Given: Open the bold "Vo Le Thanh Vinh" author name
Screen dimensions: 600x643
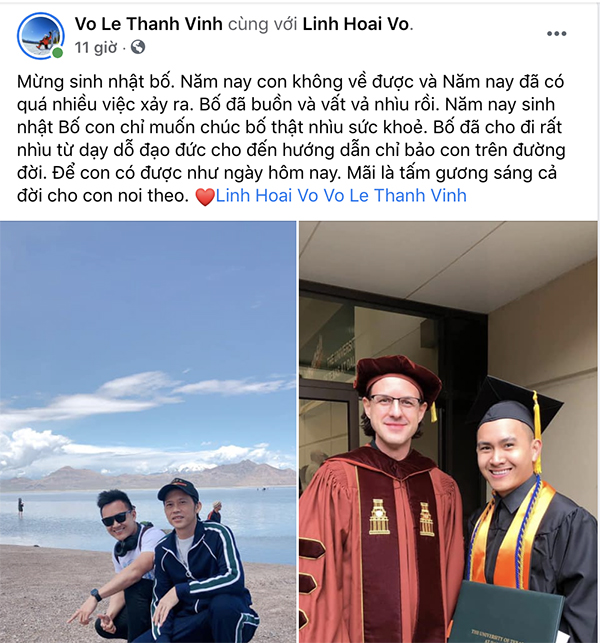Looking at the screenshot, I should click(148, 24).
